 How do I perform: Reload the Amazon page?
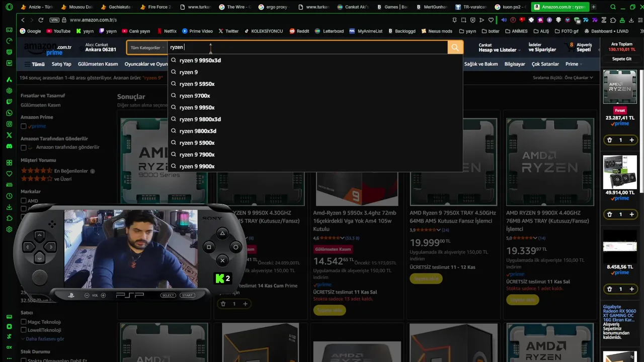(41, 20)
